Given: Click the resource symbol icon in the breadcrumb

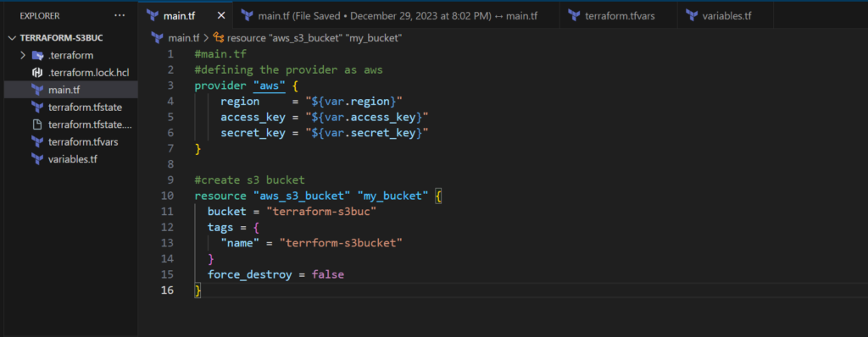Looking at the screenshot, I should pyautogui.click(x=219, y=37).
